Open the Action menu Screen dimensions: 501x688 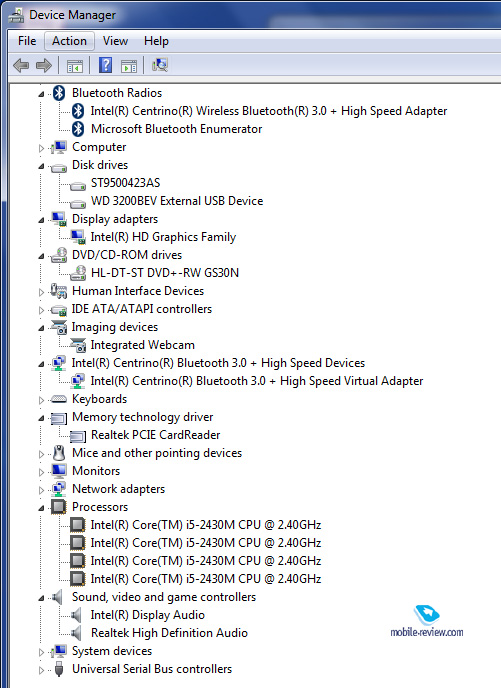[x=69, y=41]
